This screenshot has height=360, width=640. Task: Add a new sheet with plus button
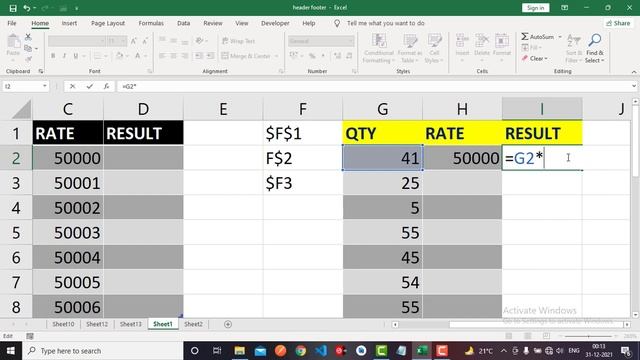(228, 324)
